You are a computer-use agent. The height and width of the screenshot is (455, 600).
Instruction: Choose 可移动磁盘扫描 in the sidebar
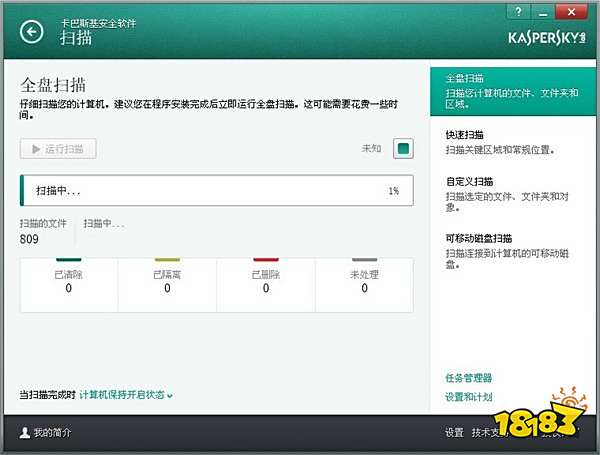(478, 238)
